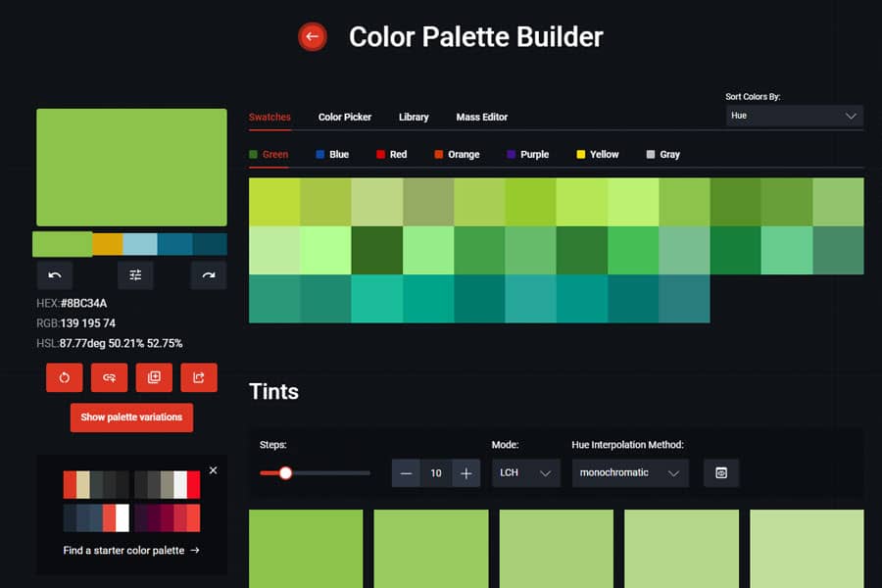Click the red link icon
Screen dimensions: 882x588
coord(109,377)
